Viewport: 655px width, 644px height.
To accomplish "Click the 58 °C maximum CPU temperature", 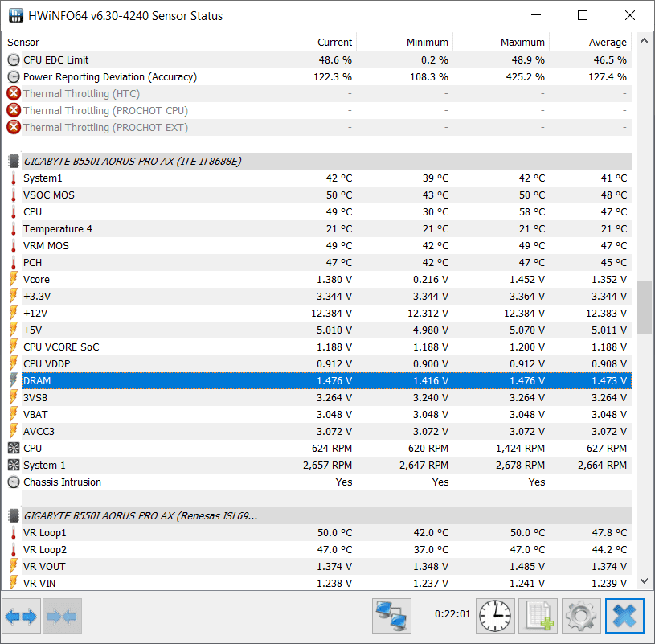I will coord(532,212).
